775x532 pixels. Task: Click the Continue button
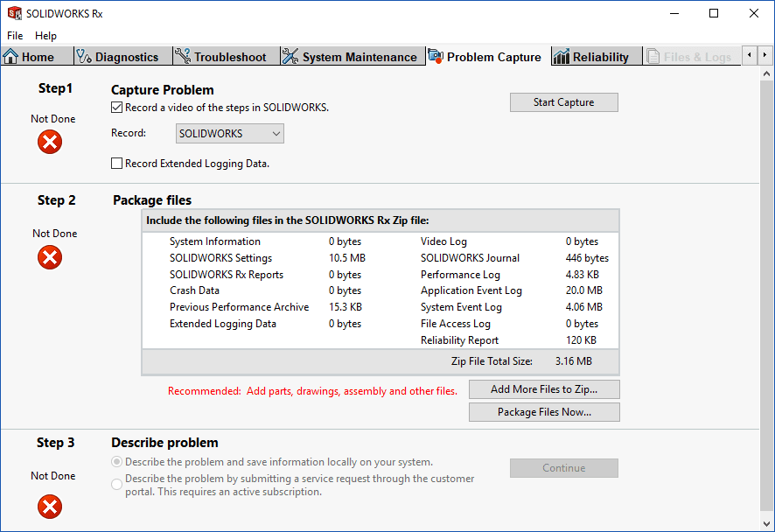(x=564, y=468)
